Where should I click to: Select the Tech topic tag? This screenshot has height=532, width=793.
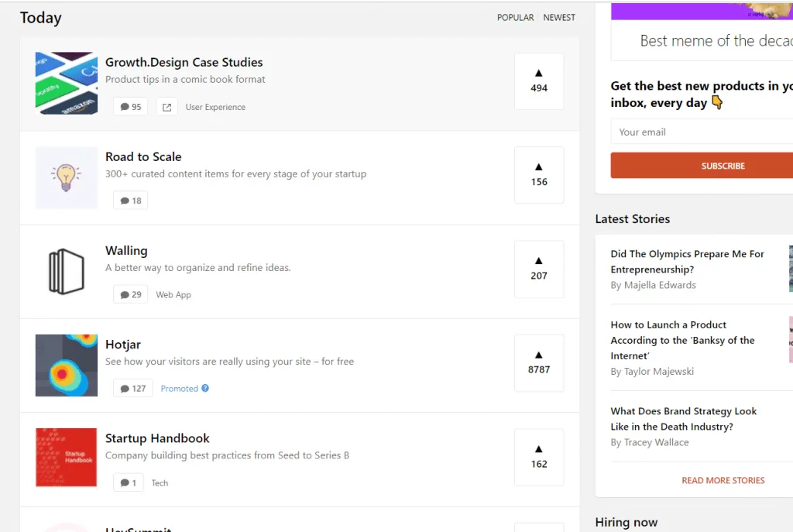click(160, 483)
